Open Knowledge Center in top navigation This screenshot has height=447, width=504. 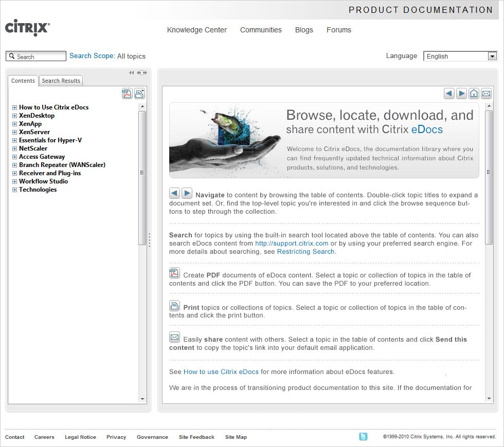tap(196, 30)
